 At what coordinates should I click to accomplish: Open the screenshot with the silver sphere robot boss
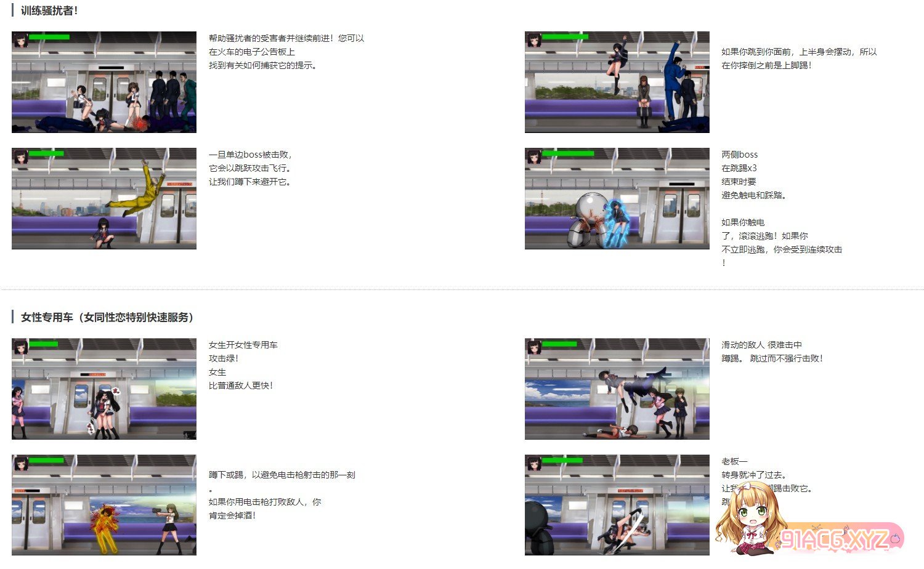[x=617, y=198]
